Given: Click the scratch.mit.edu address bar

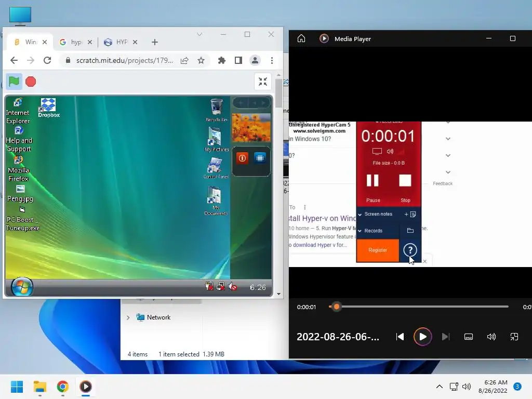Looking at the screenshot, I should (x=125, y=60).
